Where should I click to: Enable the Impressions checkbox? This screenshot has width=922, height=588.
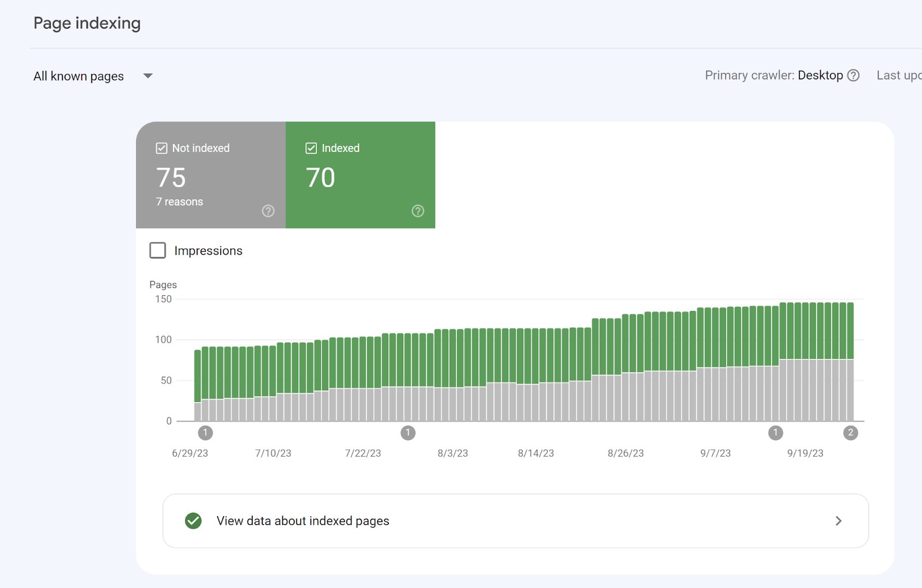coord(158,251)
